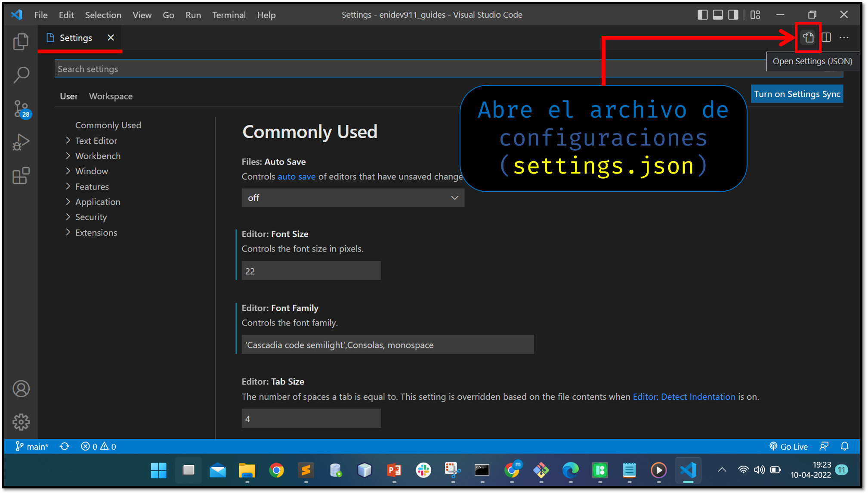Open the File menu
Screen dimensions: 868x494
tap(41, 15)
